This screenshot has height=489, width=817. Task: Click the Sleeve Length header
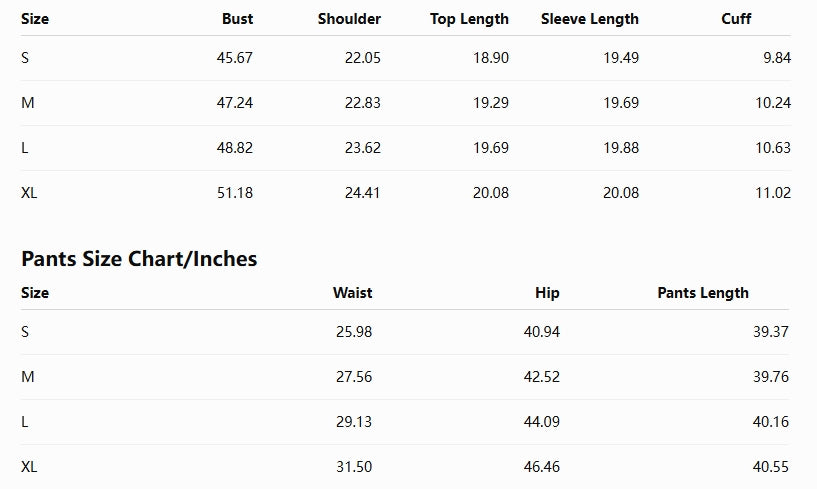589,19
